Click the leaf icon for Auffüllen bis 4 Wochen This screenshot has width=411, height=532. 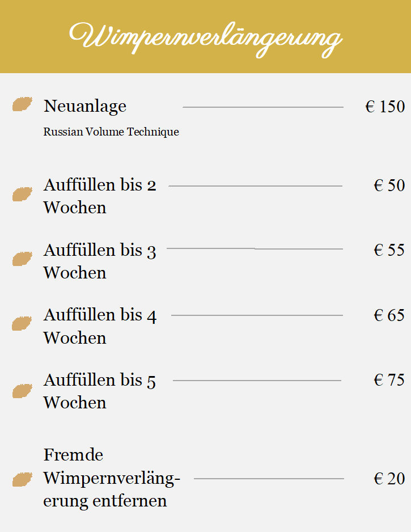point(22,323)
